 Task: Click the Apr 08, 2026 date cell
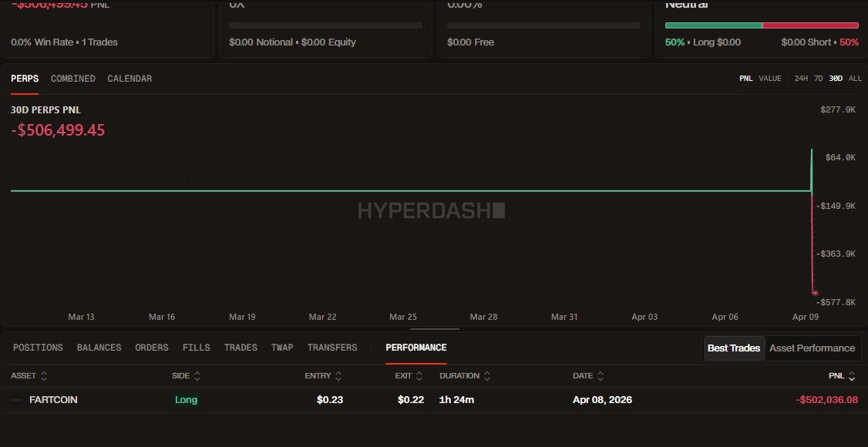coord(602,399)
